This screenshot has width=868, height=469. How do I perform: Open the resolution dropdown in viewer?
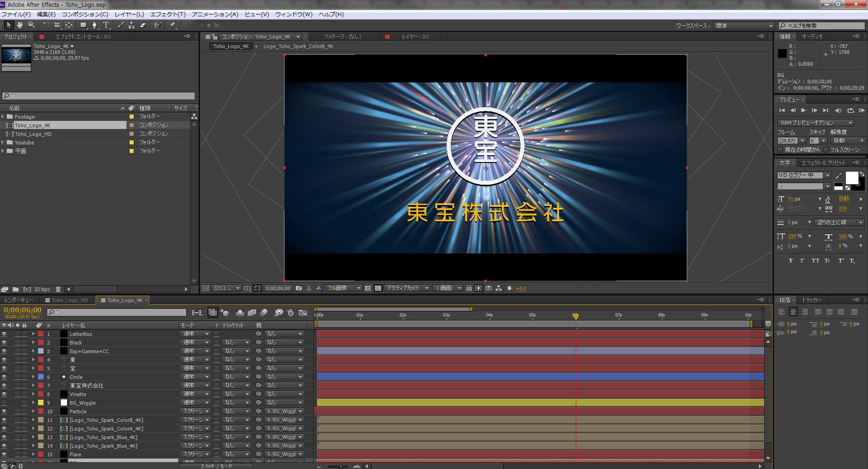343,288
